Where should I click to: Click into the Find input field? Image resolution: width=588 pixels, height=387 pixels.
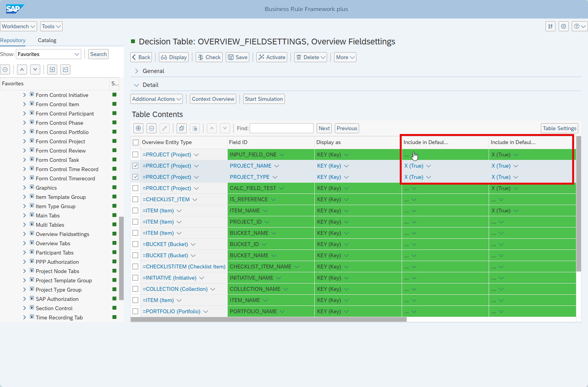click(x=281, y=128)
